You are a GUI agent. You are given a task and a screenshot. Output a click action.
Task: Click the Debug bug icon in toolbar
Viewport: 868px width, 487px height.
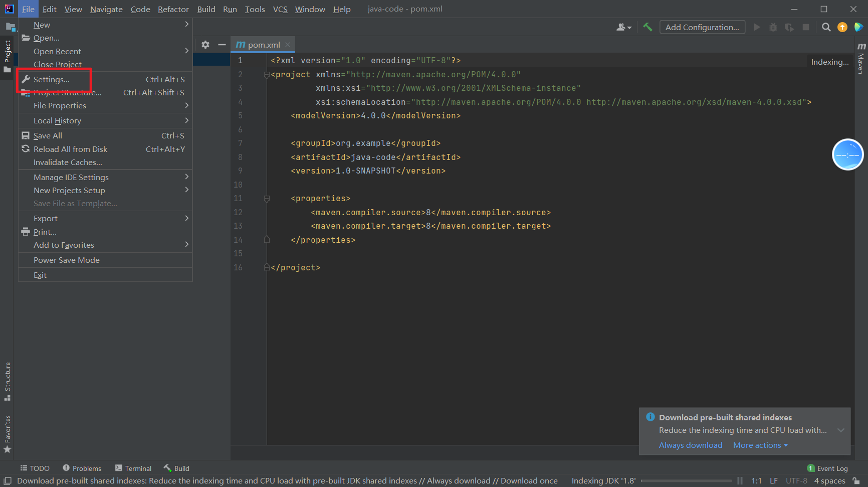pyautogui.click(x=773, y=27)
